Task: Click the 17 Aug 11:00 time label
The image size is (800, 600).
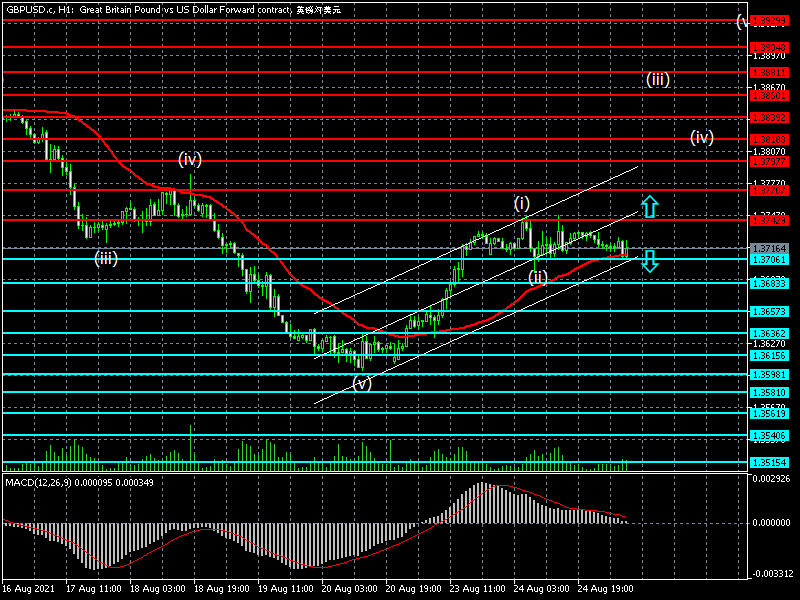Action: point(94,588)
